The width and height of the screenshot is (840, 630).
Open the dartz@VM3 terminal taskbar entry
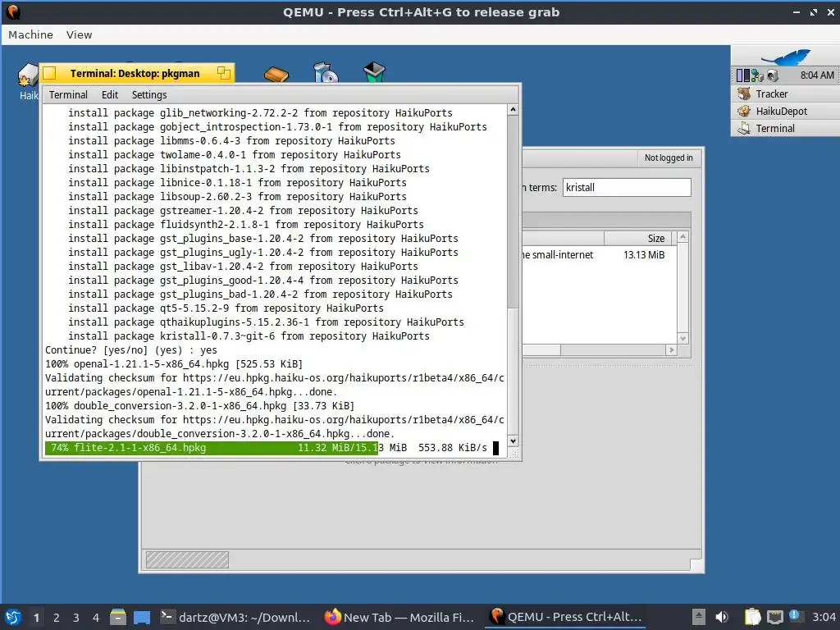[x=235, y=617]
